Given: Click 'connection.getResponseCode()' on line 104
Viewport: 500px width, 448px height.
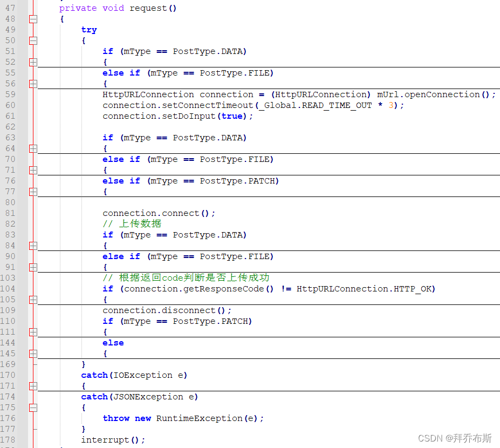Looking at the screenshot, I should [x=198, y=289].
